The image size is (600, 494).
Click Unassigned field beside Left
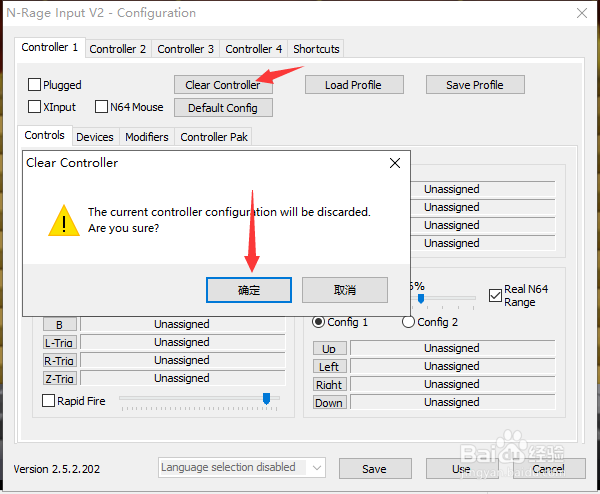(x=452, y=366)
